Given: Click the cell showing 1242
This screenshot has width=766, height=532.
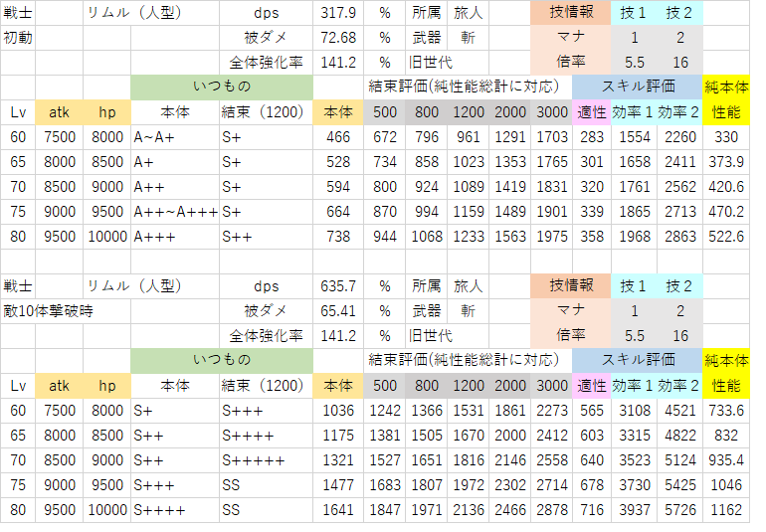Looking at the screenshot, I should (x=384, y=411).
